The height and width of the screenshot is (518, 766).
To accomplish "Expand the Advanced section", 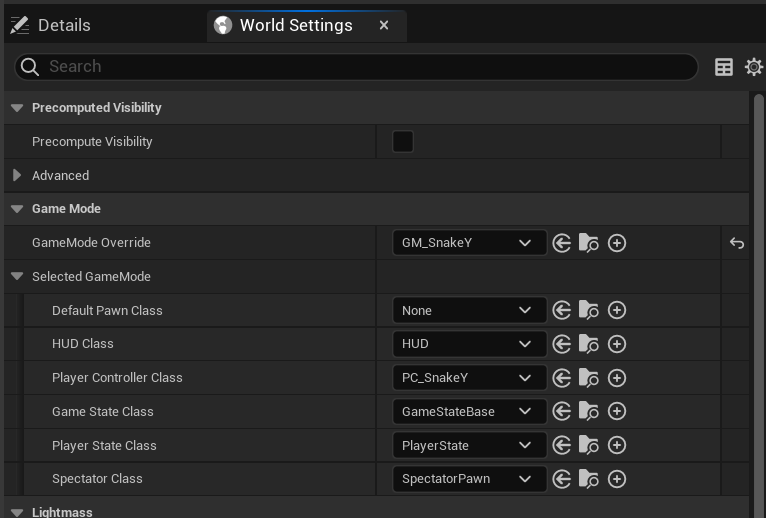I will 17,175.
